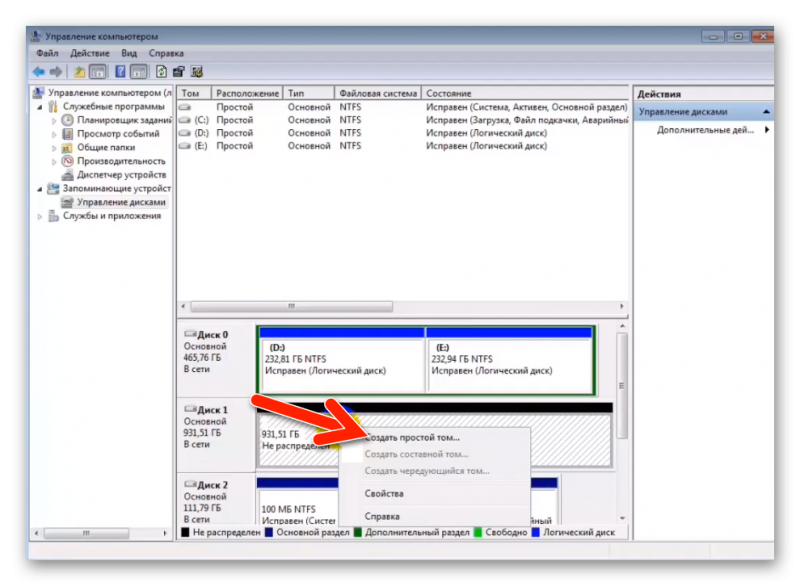The width and height of the screenshot is (800, 586).
Task: Click the up-one-level folder toolbar icon
Action: [x=80, y=72]
